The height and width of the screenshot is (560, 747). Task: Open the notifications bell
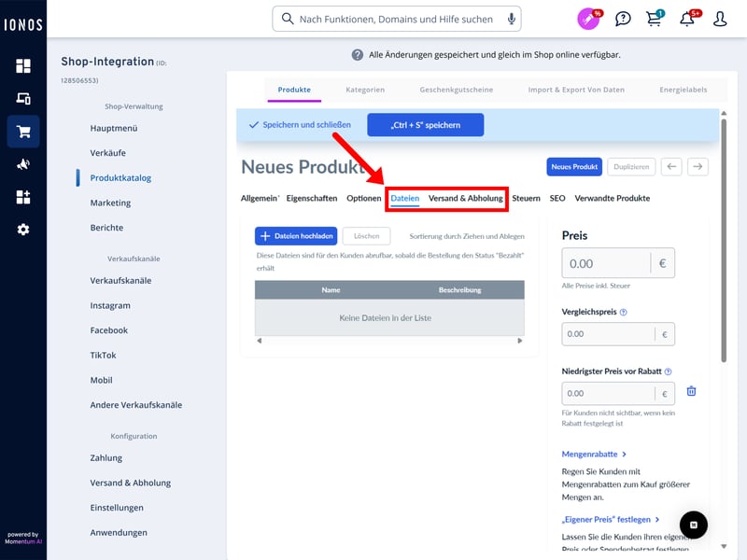(x=688, y=19)
